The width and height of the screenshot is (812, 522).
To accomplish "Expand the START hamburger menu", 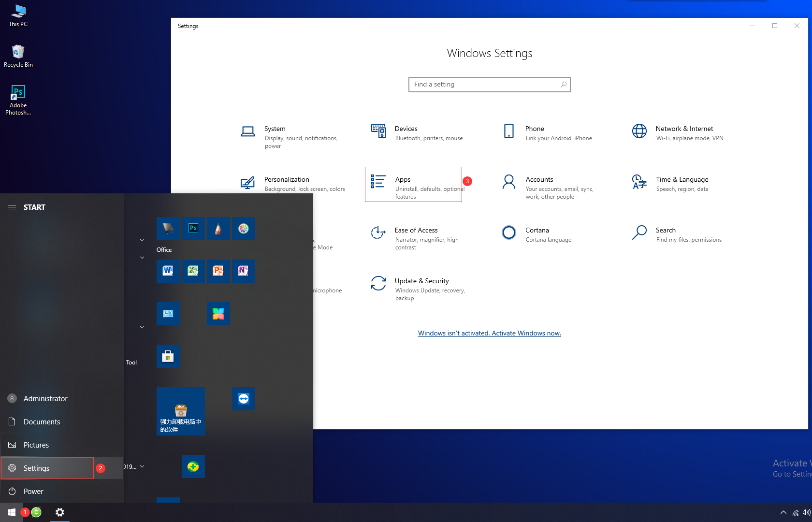I will [x=12, y=207].
